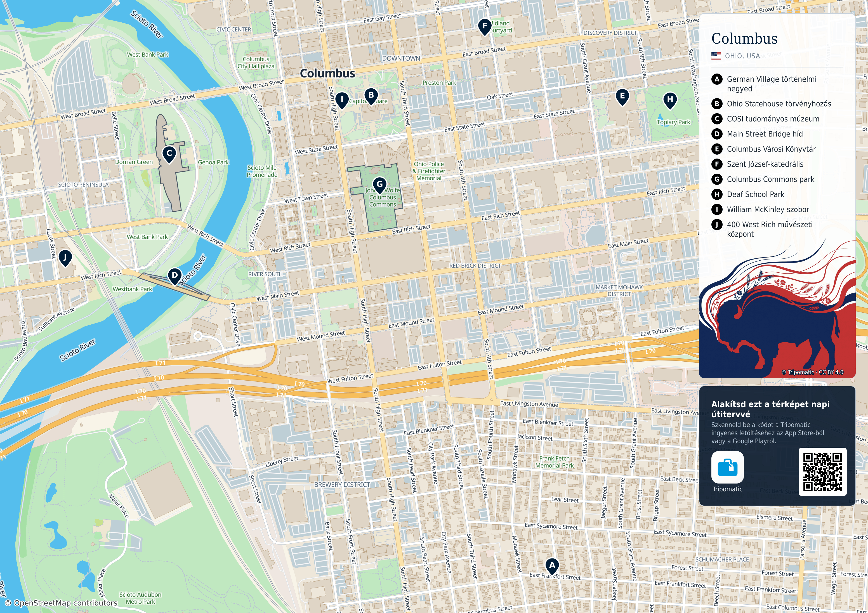Click the Scioto Audubon Metro Park label
The image size is (868, 613).
click(x=140, y=598)
